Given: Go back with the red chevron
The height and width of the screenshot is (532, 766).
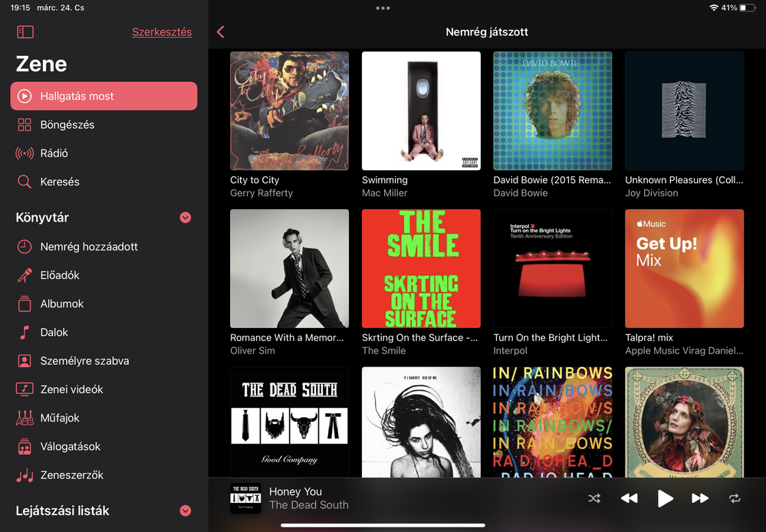Looking at the screenshot, I should pos(220,32).
